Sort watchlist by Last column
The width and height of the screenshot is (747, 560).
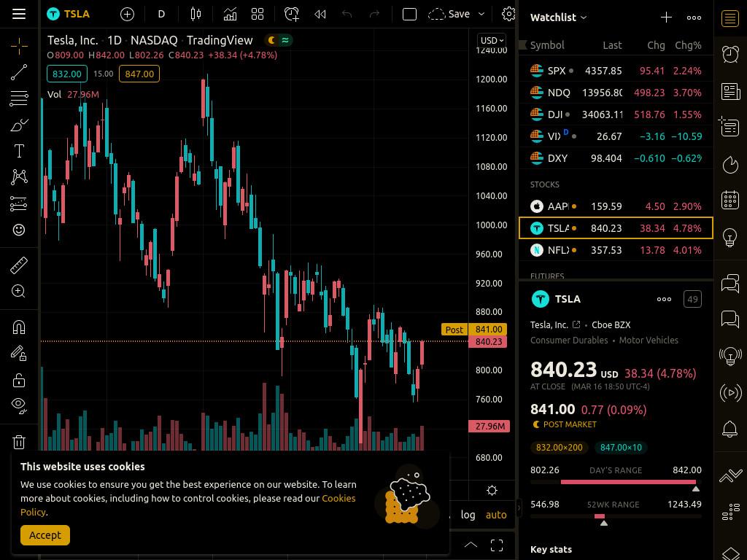pos(612,45)
